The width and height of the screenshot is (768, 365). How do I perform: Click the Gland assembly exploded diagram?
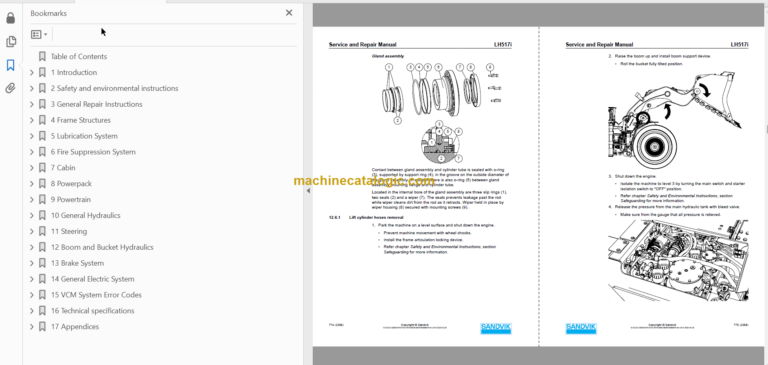[x=441, y=92]
